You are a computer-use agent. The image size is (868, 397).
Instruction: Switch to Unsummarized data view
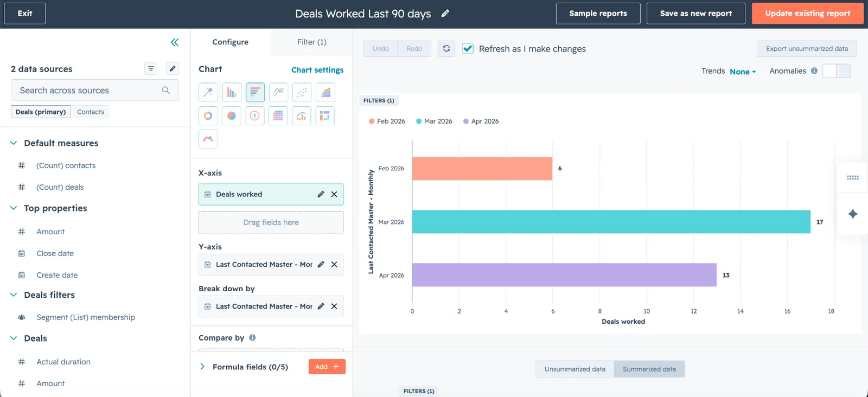click(x=575, y=369)
